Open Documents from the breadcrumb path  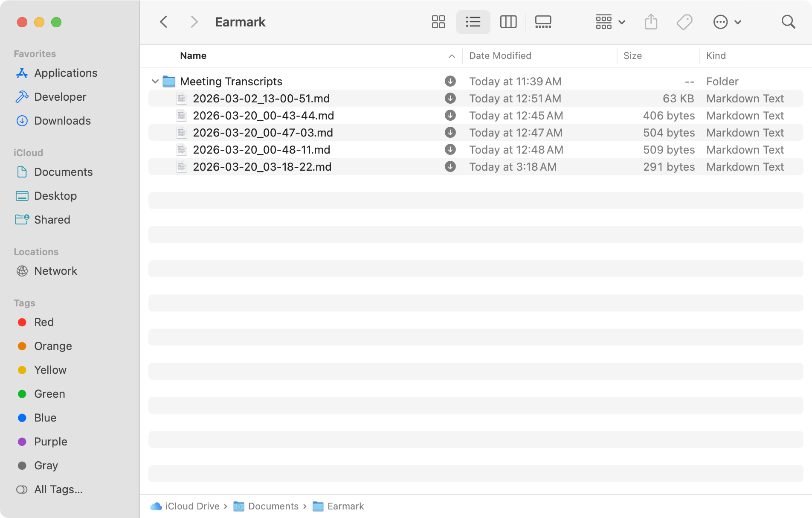273,506
